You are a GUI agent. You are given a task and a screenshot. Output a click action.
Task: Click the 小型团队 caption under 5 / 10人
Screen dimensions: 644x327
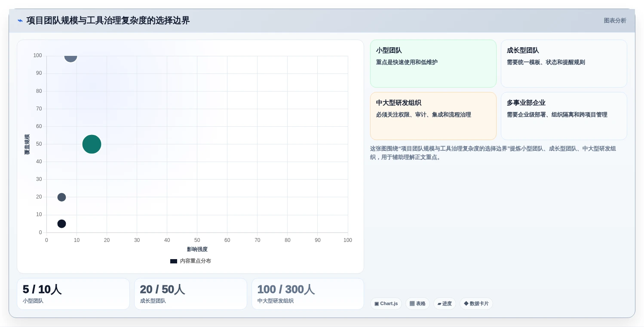pos(33,301)
